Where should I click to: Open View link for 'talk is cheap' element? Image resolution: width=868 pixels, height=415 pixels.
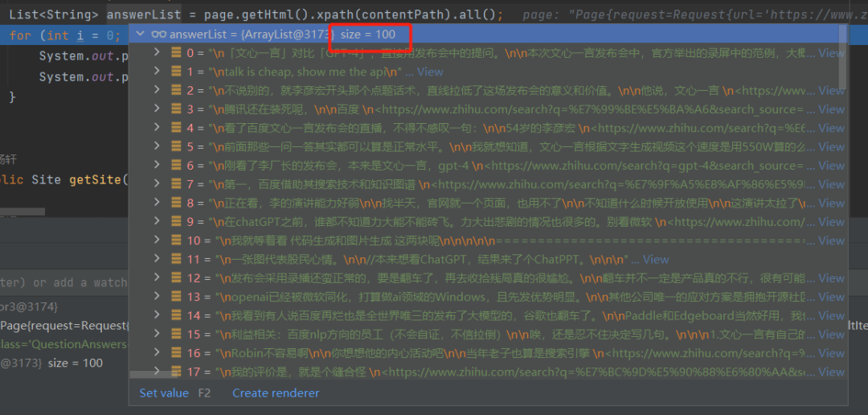[x=430, y=72]
